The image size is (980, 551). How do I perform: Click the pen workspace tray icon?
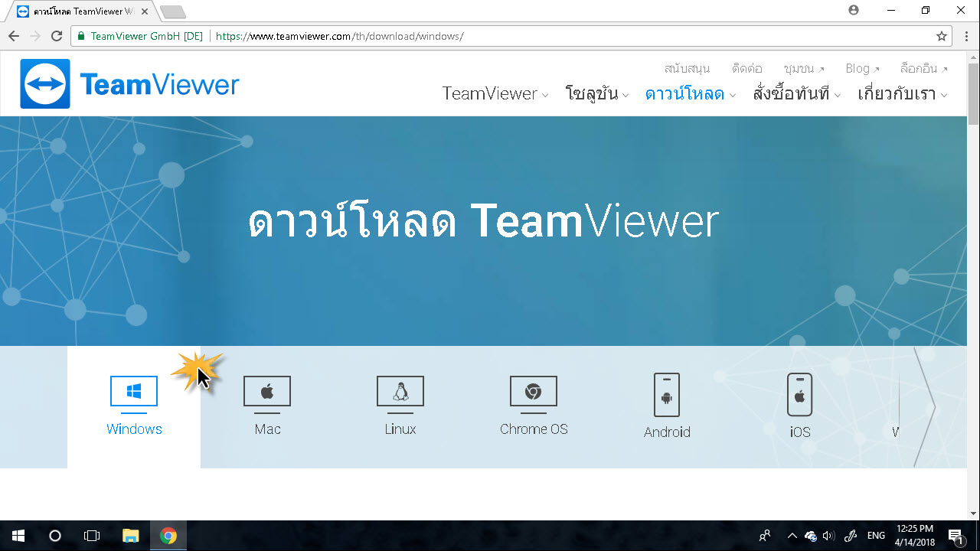pyautogui.click(x=851, y=536)
